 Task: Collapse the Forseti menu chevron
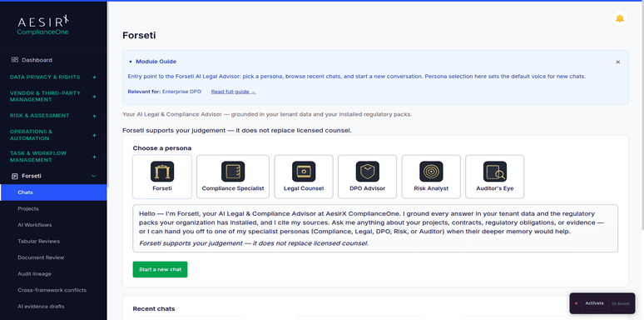pos(93,176)
